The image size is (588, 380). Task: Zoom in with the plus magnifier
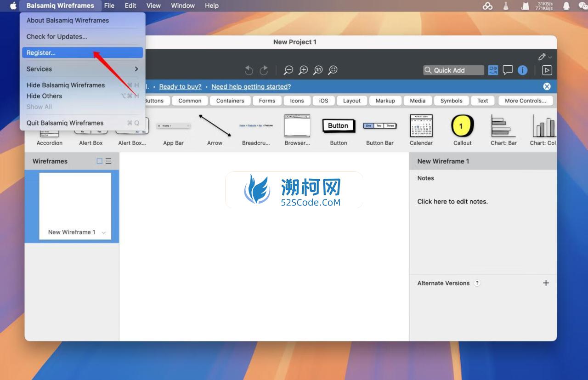coord(303,70)
